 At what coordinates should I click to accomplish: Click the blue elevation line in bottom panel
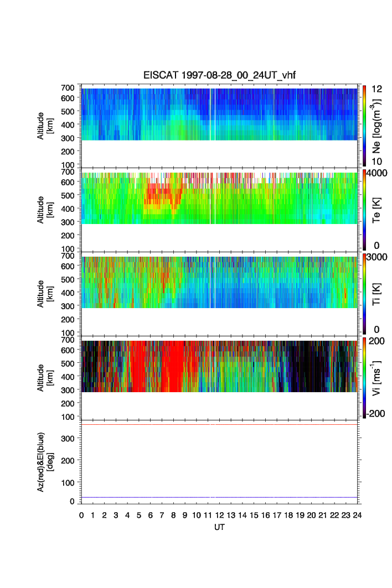tap(166, 497)
